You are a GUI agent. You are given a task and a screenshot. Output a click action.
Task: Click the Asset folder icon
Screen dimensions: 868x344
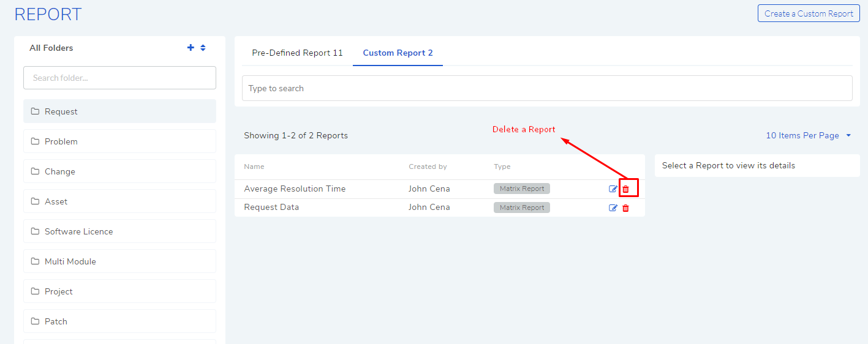[x=35, y=201]
